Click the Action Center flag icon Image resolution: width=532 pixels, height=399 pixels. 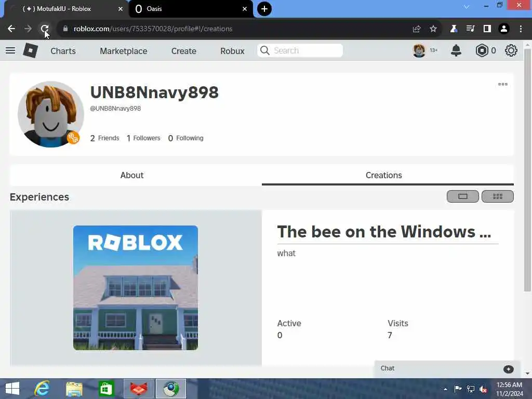tap(458, 389)
